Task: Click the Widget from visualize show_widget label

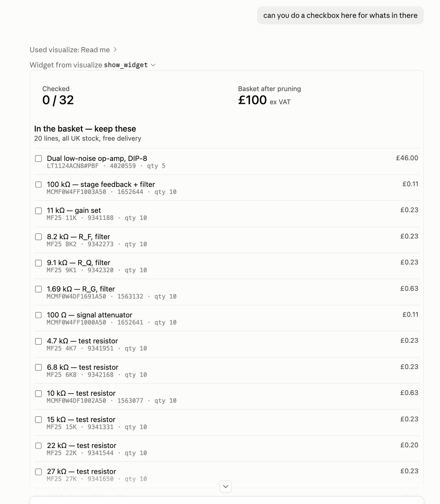Action: click(89, 65)
